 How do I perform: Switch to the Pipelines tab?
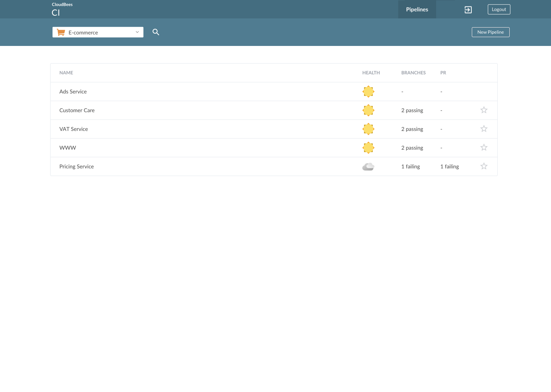(x=417, y=9)
